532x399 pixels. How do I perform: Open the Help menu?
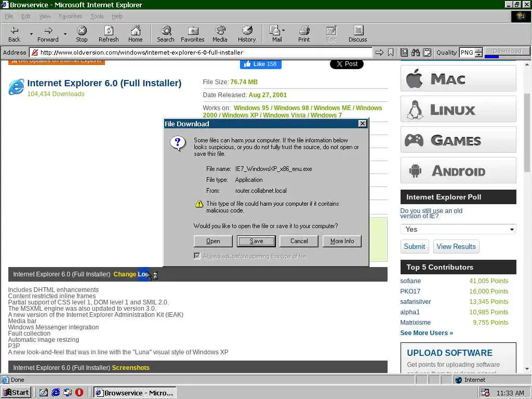point(117,16)
